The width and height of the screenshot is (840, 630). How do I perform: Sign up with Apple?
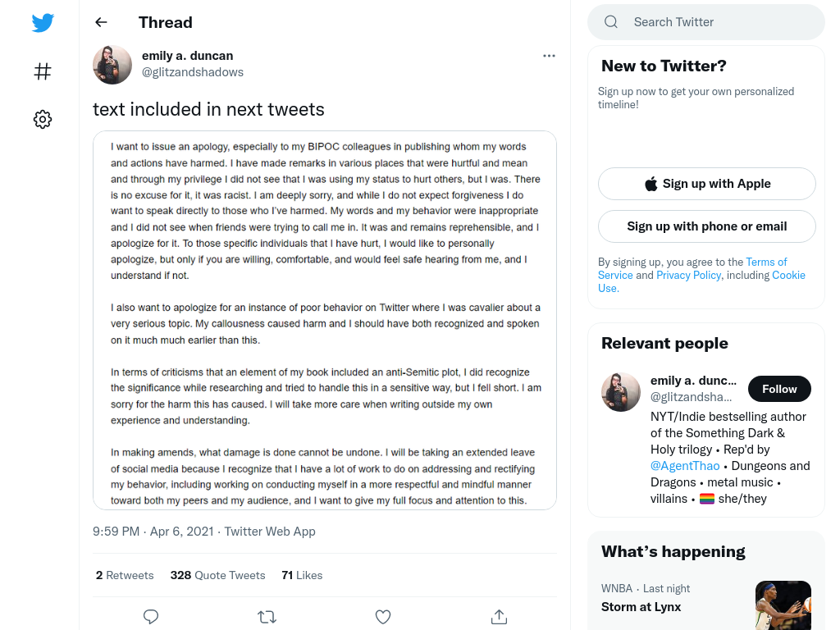pos(706,184)
